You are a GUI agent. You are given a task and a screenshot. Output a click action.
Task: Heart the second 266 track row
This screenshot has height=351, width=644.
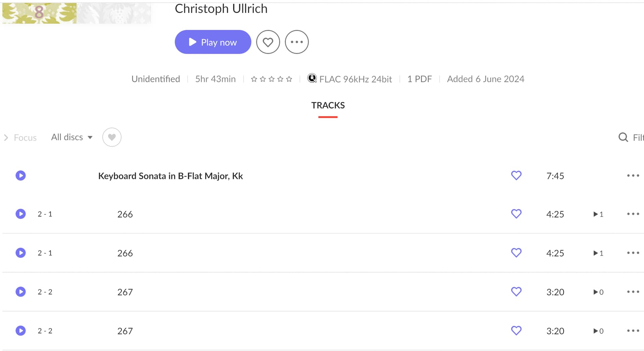click(516, 253)
